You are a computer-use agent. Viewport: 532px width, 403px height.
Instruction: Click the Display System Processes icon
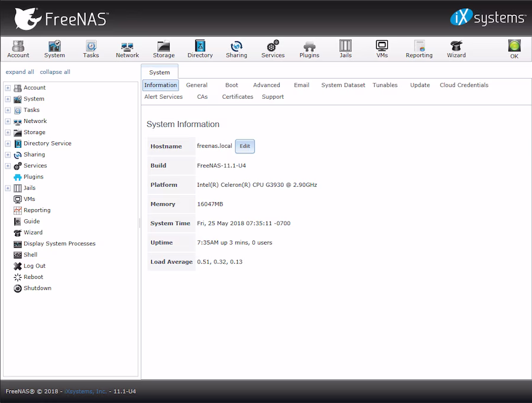point(18,244)
